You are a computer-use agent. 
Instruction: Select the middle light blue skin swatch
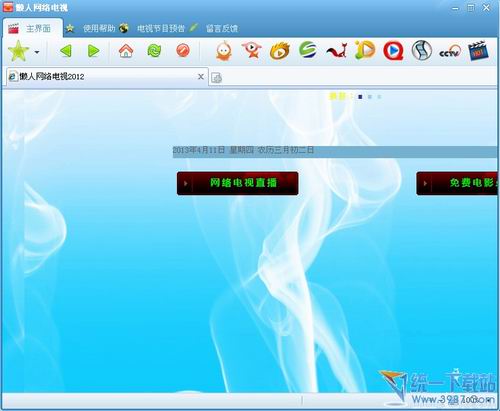pyautogui.click(x=370, y=97)
